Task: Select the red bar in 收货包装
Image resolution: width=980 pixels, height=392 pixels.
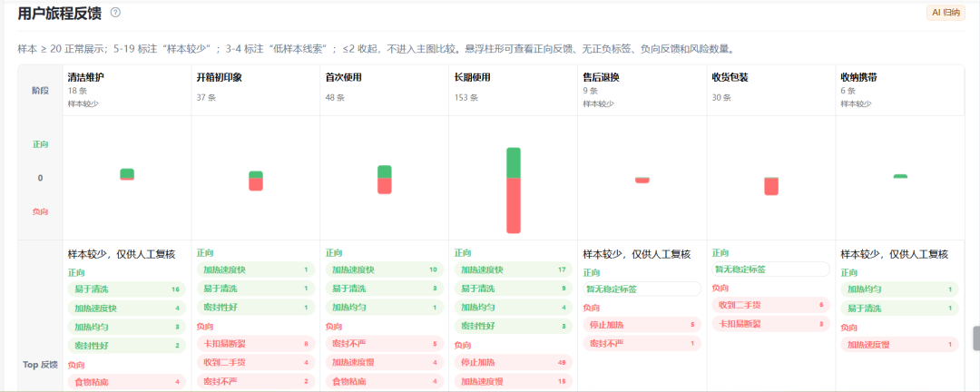Action: point(771,186)
